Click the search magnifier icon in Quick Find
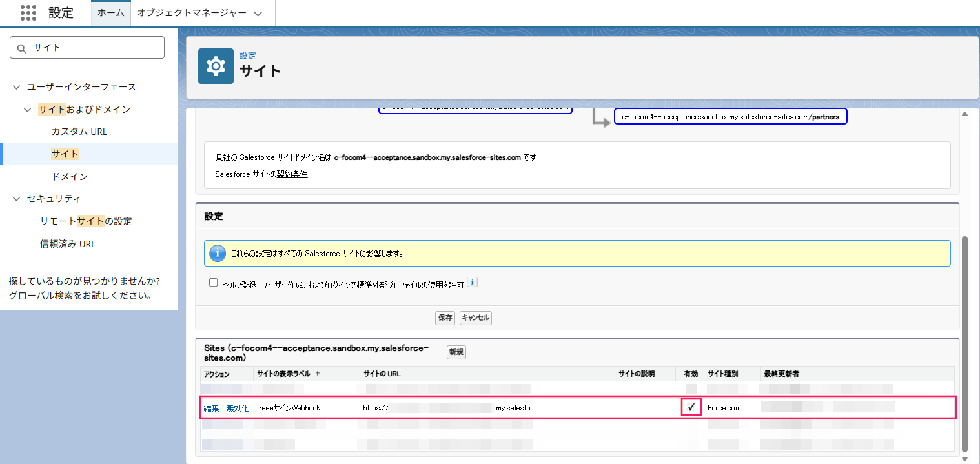980x464 pixels. [x=22, y=48]
